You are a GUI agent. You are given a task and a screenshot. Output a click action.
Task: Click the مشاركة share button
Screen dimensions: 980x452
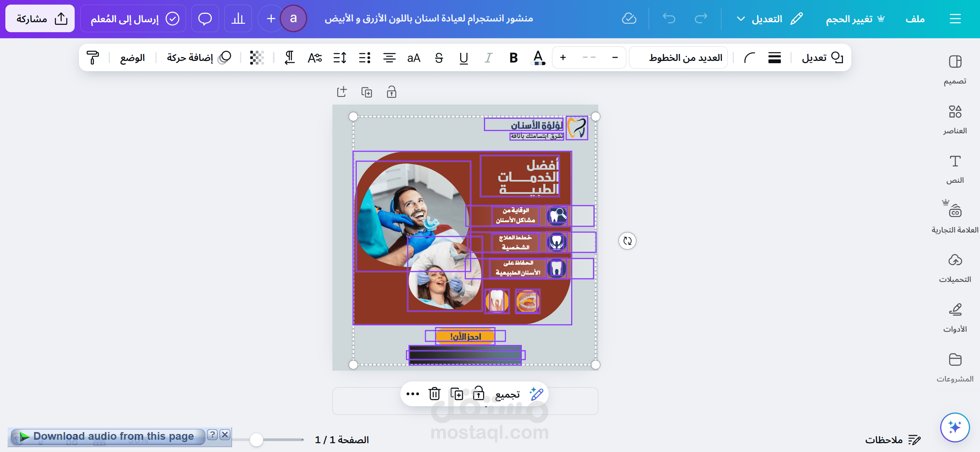point(40,19)
